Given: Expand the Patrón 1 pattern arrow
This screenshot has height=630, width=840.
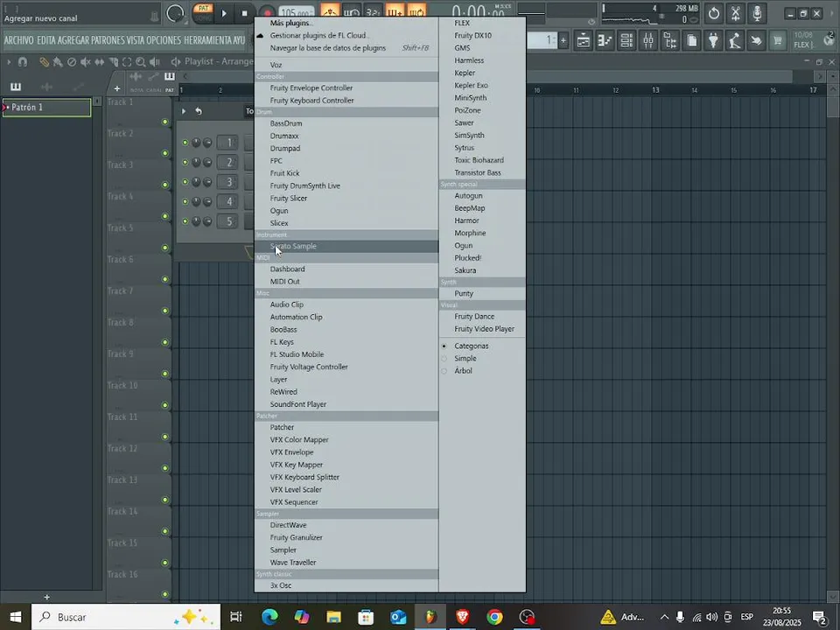Looking at the screenshot, I should (6, 108).
